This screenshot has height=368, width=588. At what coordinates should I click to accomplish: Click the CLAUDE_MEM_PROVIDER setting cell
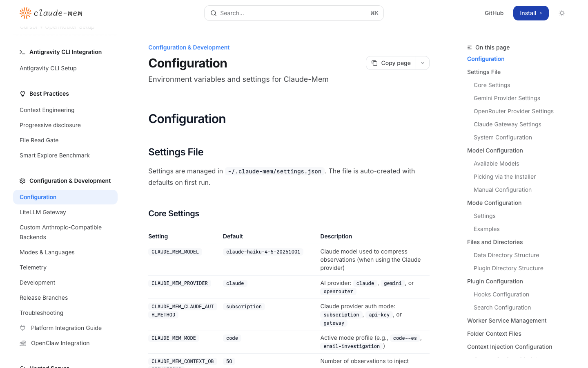(180, 283)
